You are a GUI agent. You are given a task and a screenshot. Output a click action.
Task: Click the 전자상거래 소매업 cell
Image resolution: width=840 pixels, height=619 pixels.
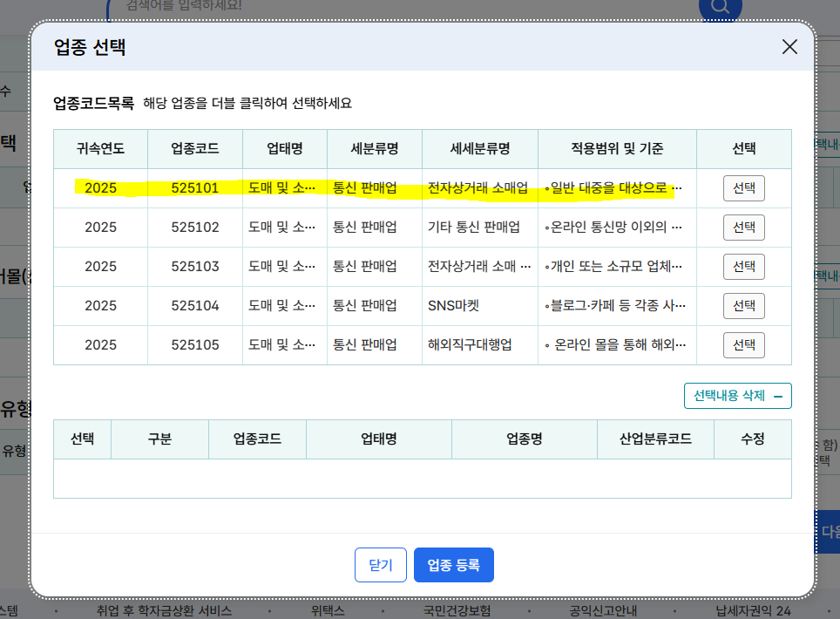tap(480, 188)
